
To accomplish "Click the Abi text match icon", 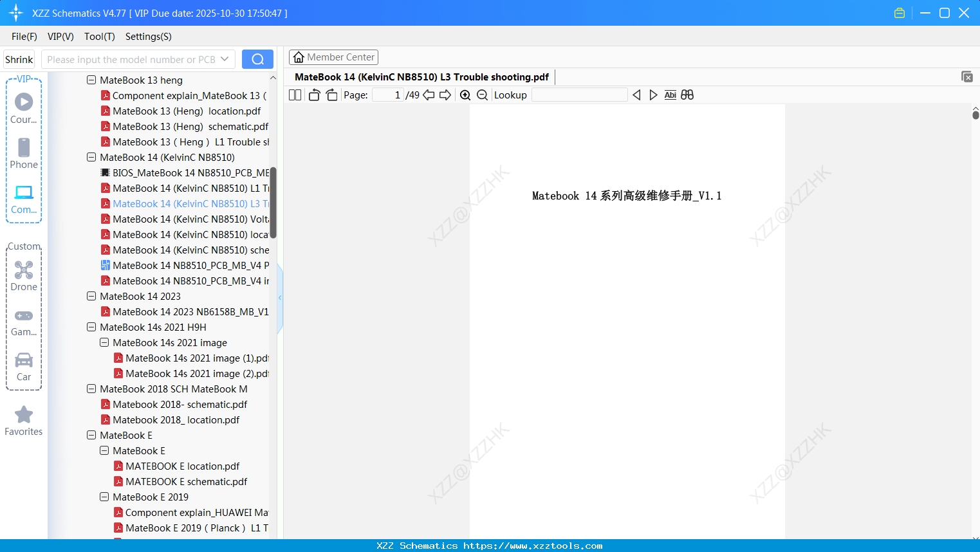I will 670,95.
